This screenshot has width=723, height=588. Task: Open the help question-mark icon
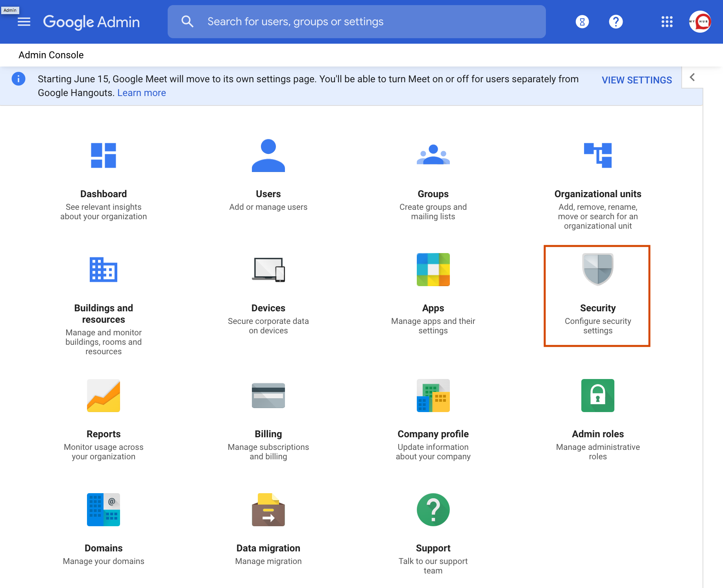point(616,22)
